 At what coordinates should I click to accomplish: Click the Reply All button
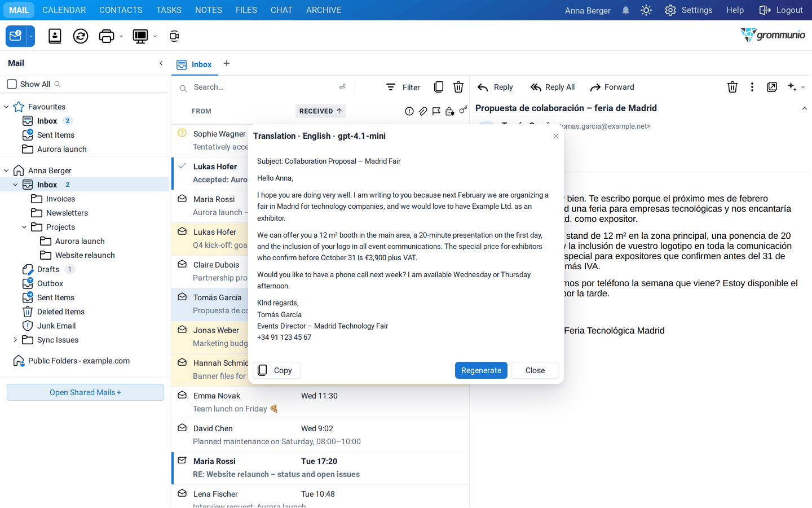[553, 87]
